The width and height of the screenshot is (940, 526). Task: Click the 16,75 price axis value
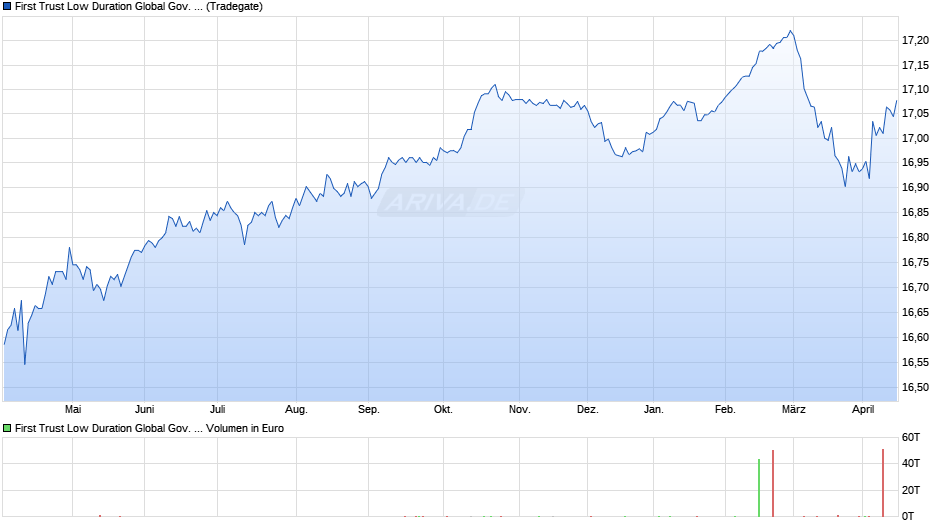click(x=915, y=262)
